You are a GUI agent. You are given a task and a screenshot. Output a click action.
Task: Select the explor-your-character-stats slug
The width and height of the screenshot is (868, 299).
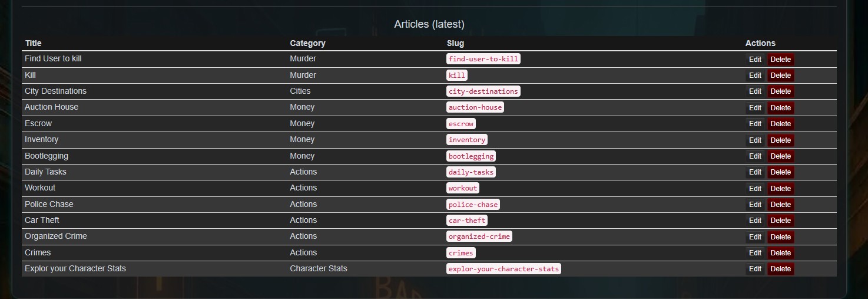tap(503, 269)
